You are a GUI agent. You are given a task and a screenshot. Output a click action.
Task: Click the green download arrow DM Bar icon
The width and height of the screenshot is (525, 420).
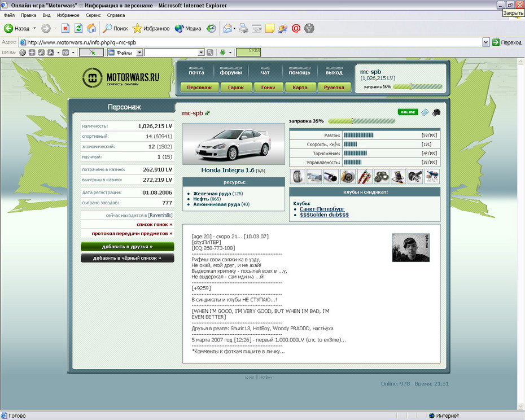(x=222, y=53)
